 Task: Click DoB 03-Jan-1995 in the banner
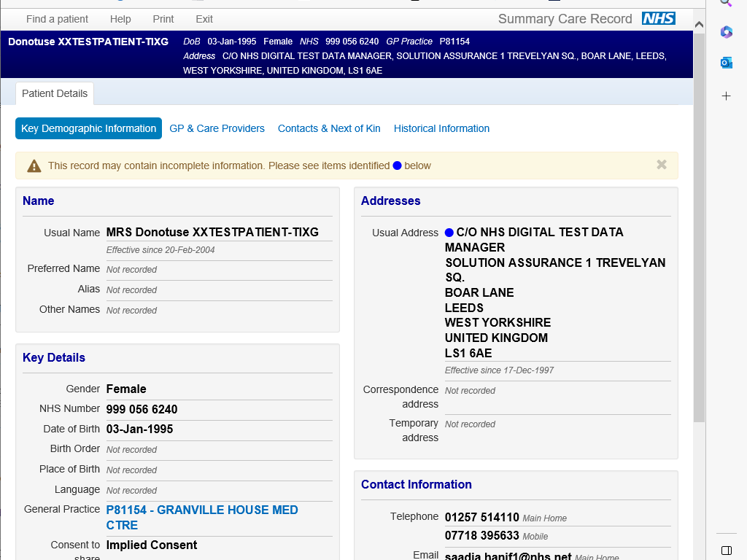pyautogui.click(x=231, y=42)
